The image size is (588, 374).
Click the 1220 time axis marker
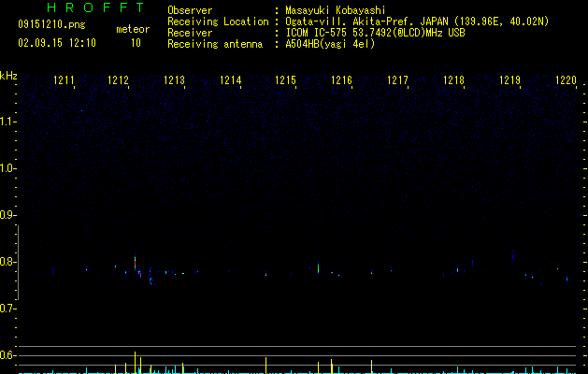pos(566,80)
